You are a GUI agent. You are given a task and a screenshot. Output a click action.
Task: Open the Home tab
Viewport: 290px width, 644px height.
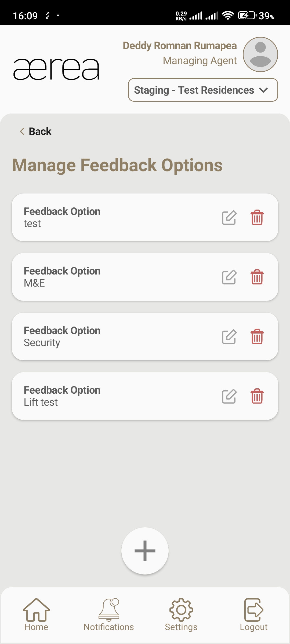pyautogui.click(x=36, y=614)
